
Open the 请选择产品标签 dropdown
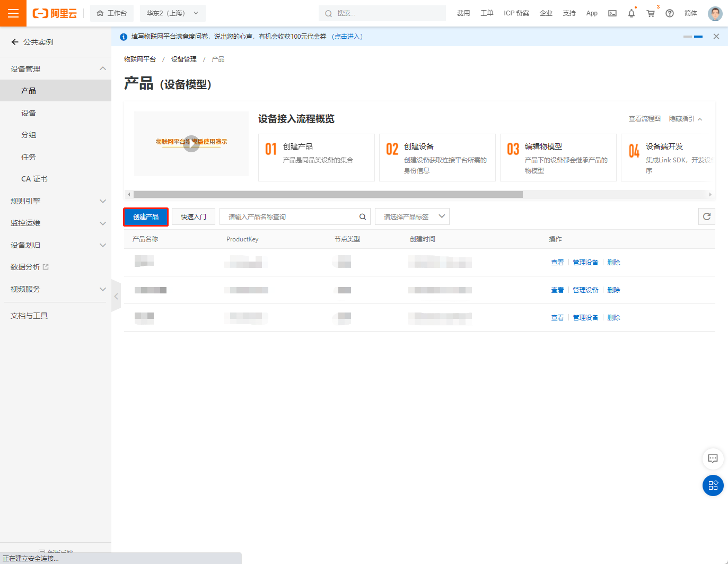[412, 216]
